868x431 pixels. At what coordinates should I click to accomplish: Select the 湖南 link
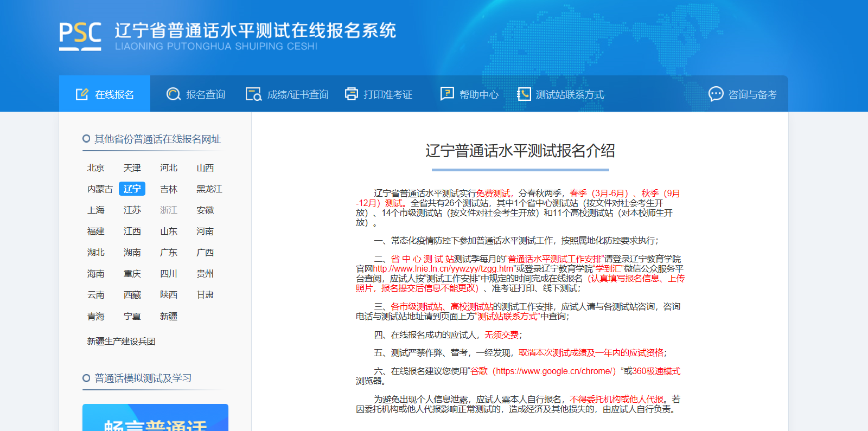pyautogui.click(x=132, y=253)
